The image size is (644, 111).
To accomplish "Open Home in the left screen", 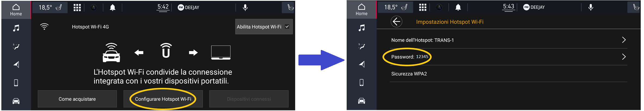I will (x=16, y=10).
